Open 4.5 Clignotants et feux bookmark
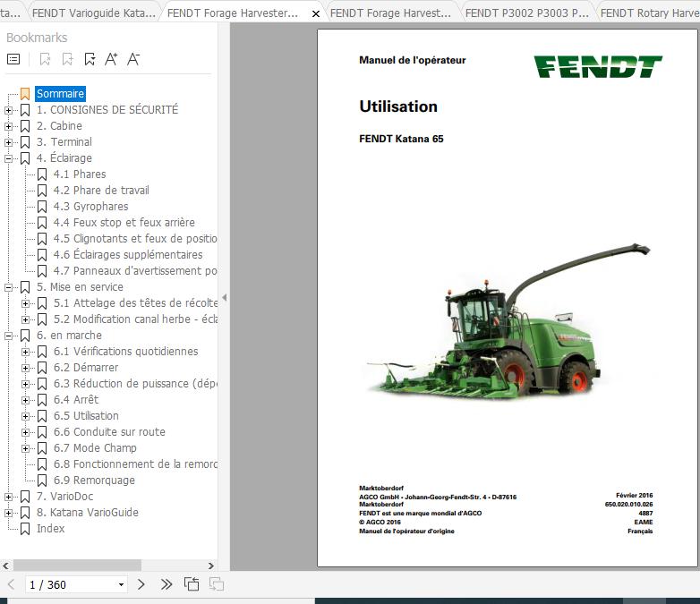The height and width of the screenshot is (604, 700). 135,238
